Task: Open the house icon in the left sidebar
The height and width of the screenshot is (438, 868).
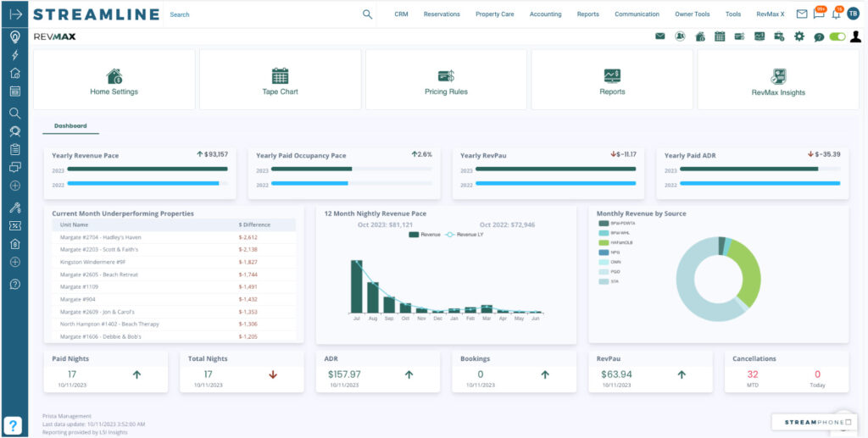Action: coord(15,73)
